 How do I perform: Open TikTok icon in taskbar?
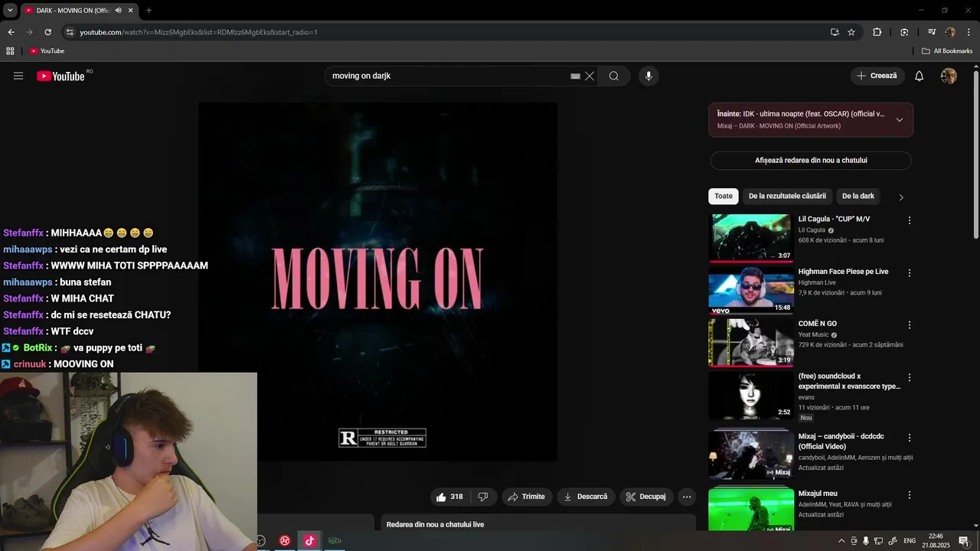[309, 540]
